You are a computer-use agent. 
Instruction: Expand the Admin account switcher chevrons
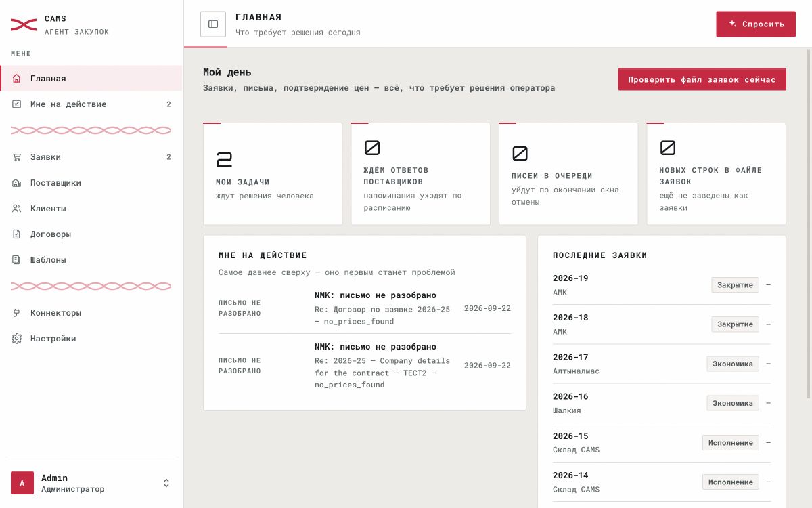[166, 483]
